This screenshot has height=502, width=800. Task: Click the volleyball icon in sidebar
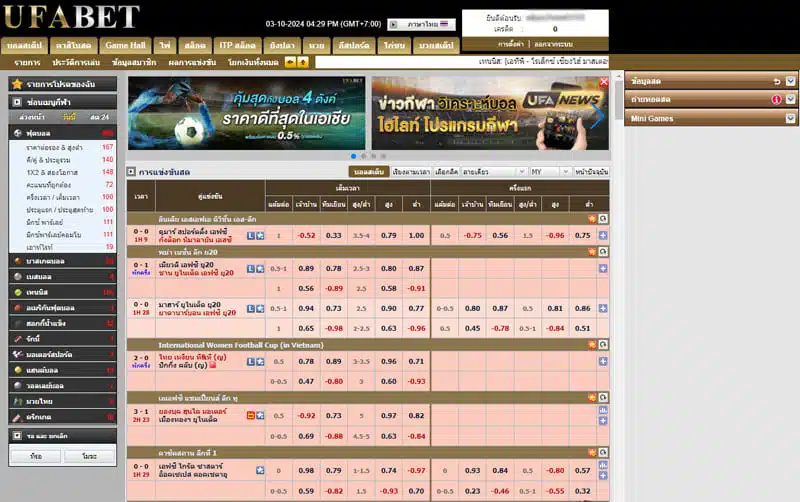coord(18,386)
